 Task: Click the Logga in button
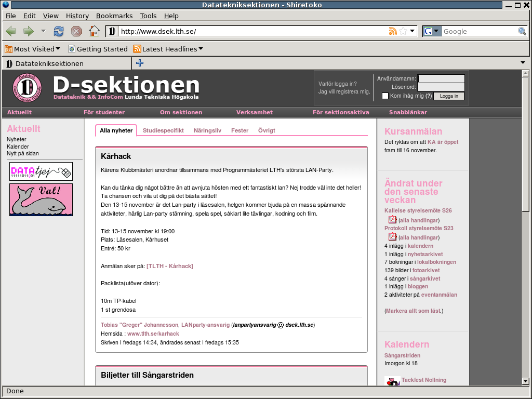[x=449, y=96]
